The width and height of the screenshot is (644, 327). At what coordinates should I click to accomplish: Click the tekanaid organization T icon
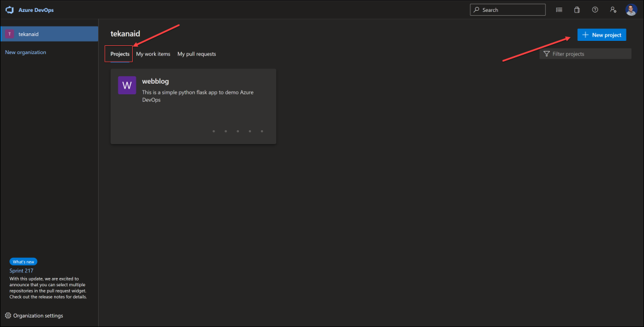coord(9,34)
